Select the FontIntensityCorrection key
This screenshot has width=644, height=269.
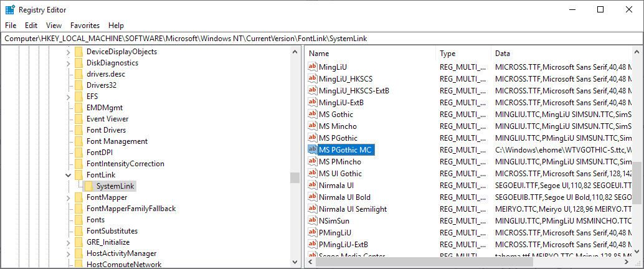(x=125, y=163)
